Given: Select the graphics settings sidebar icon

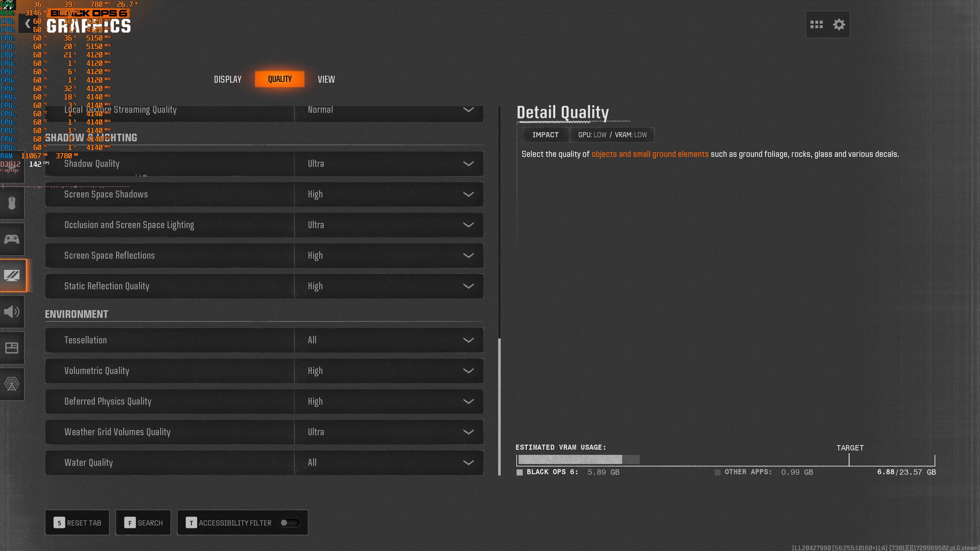Looking at the screenshot, I should 12,275.
